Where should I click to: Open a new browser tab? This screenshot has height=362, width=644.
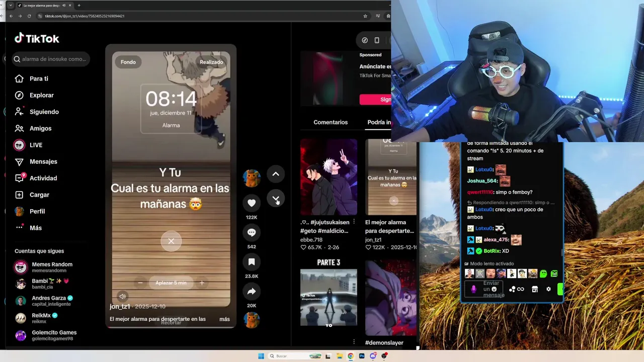coord(79,6)
